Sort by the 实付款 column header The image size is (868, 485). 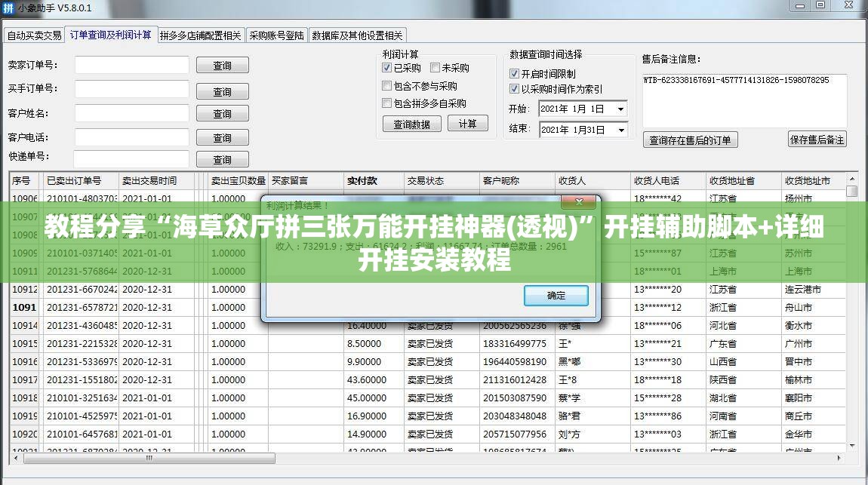[x=374, y=181]
